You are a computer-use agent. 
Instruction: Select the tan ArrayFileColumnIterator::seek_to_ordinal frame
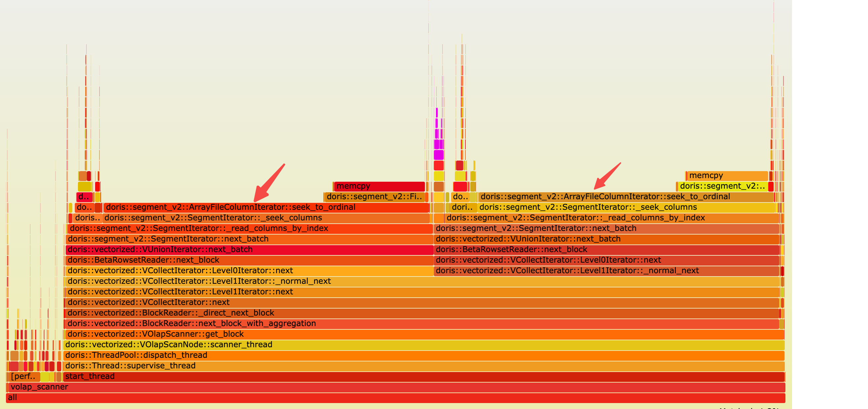coord(626,197)
